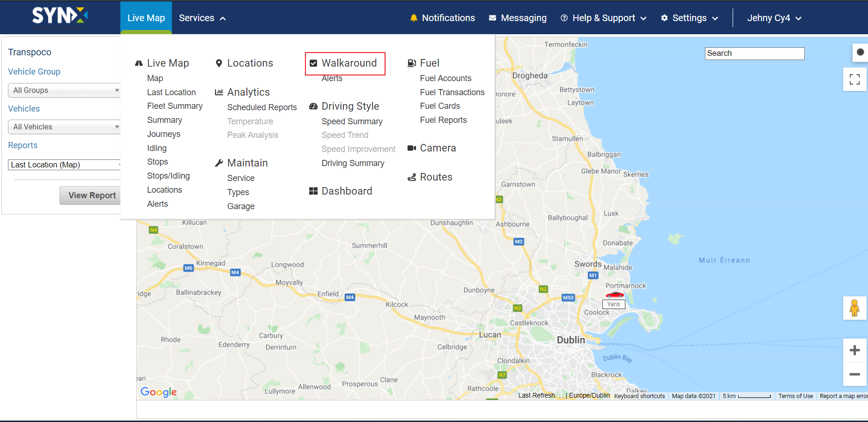
Task: Click the Routes icon
Action: point(412,177)
